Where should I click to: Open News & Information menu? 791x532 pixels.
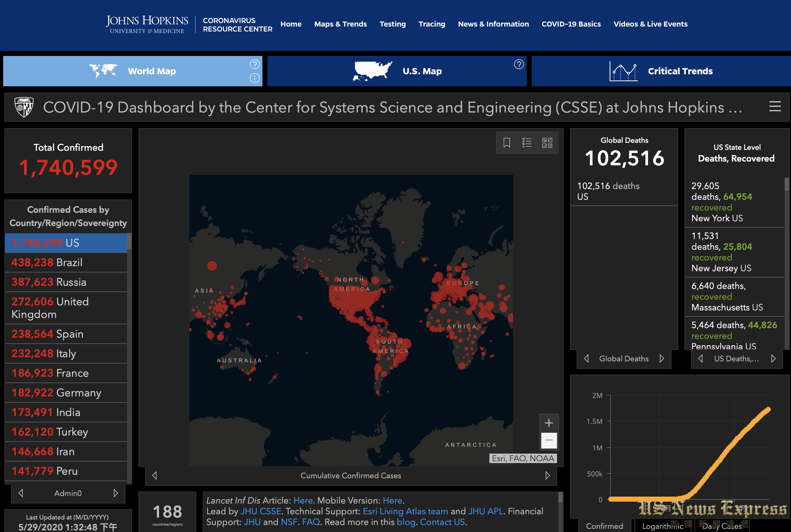point(494,24)
